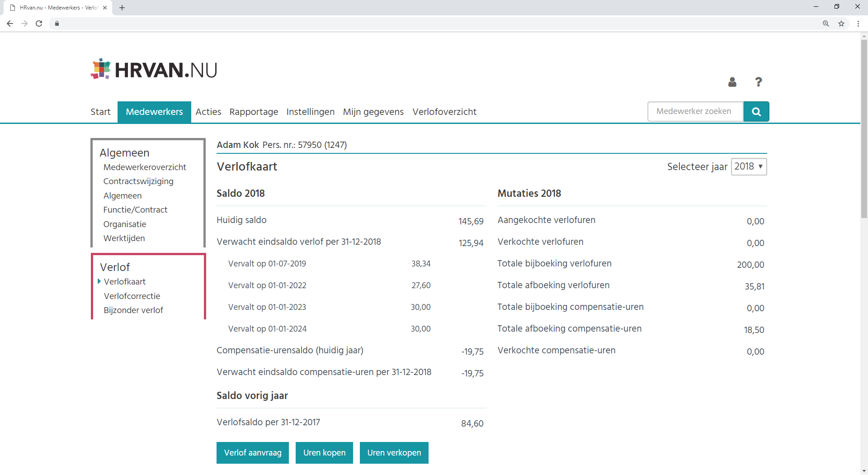Image resolution: width=868 pixels, height=475 pixels.
Task: Click the Aangekochte verlofuren label
Action: (546, 220)
